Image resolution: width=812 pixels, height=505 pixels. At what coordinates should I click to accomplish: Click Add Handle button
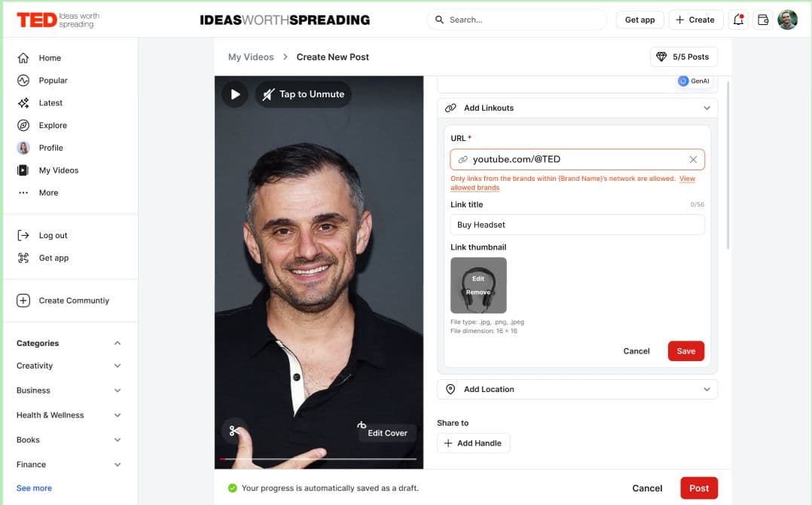[473, 443]
